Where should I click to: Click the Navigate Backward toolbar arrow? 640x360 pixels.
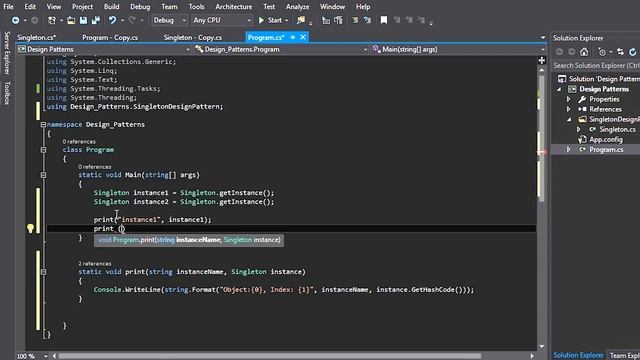click(x=15, y=20)
